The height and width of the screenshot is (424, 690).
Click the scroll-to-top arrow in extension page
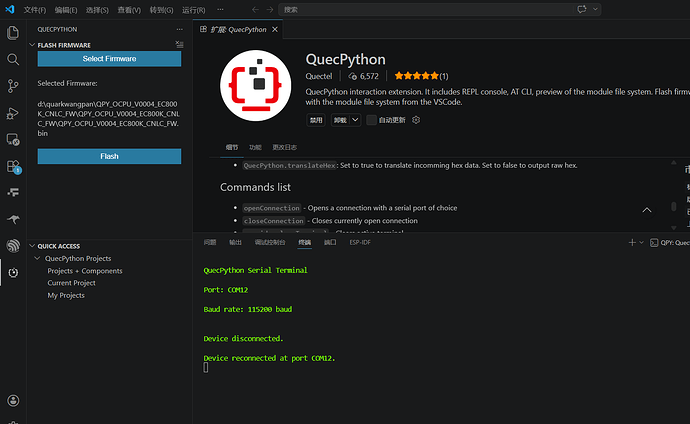coord(646,210)
